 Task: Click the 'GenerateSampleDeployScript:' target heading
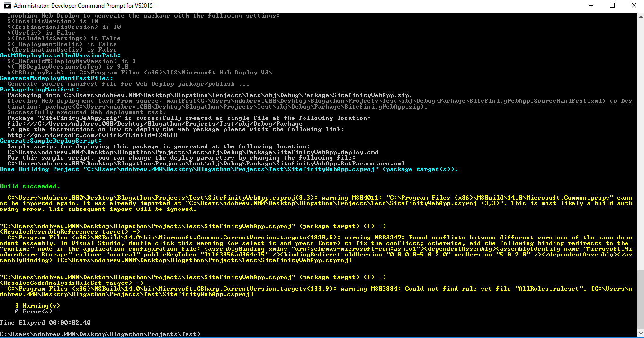pyautogui.click(x=51, y=141)
